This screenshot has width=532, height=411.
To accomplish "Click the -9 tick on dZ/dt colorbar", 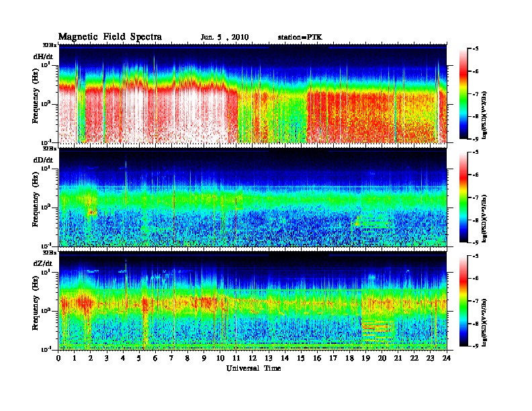I will click(475, 346).
